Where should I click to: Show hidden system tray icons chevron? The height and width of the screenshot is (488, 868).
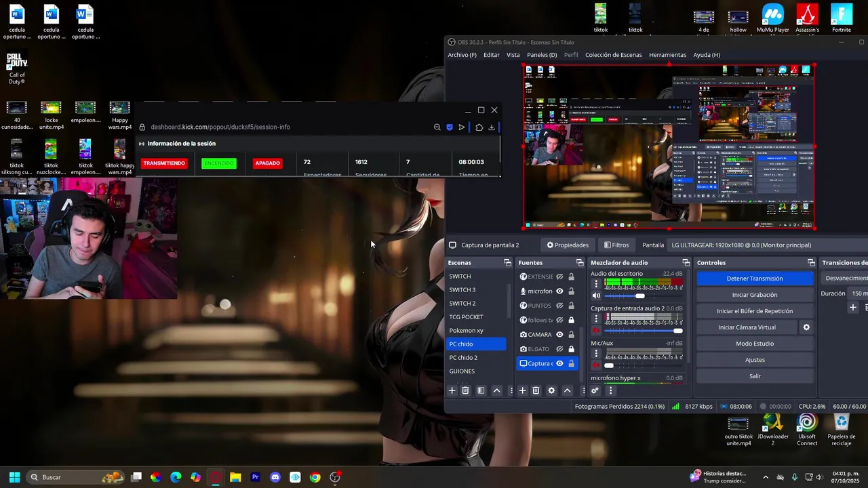pyautogui.click(x=766, y=477)
